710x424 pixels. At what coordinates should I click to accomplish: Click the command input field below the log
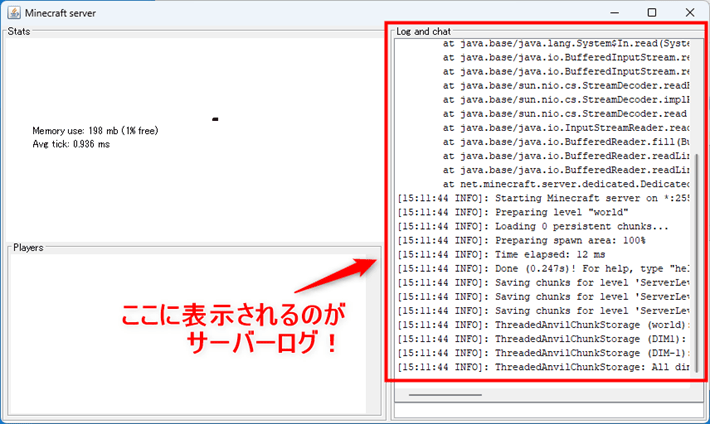(x=549, y=410)
